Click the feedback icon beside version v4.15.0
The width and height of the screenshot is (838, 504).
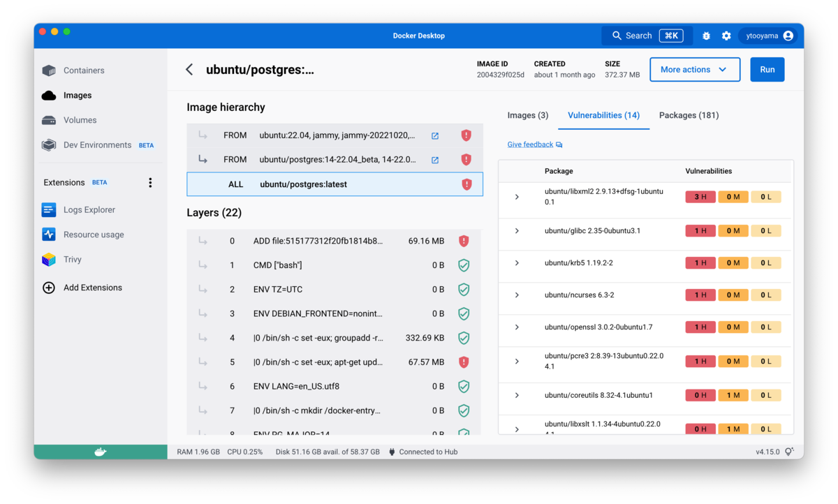point(789,452)
